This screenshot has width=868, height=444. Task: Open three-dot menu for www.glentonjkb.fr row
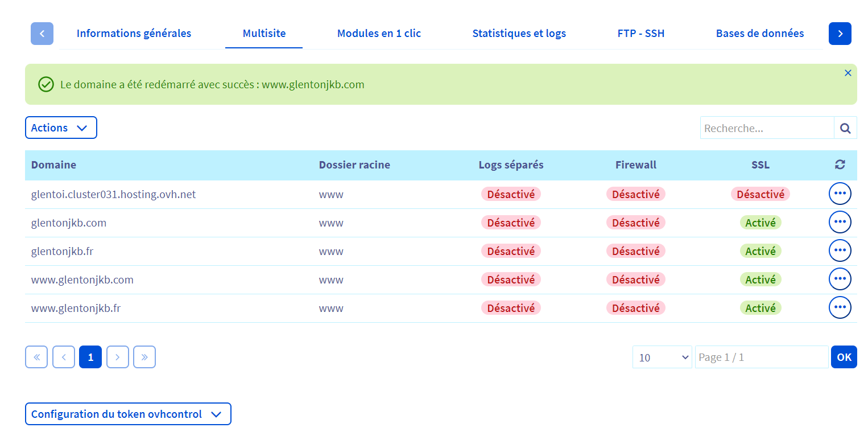pos(840,308)
